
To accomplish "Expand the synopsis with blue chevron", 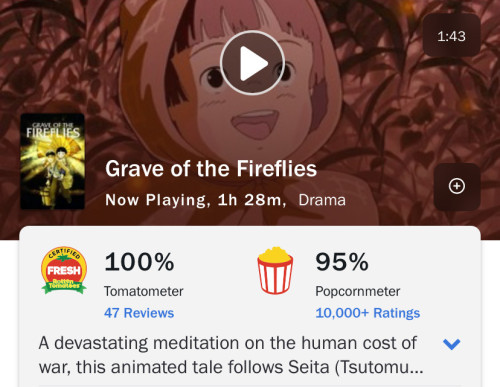I will [x=452, y=344].
